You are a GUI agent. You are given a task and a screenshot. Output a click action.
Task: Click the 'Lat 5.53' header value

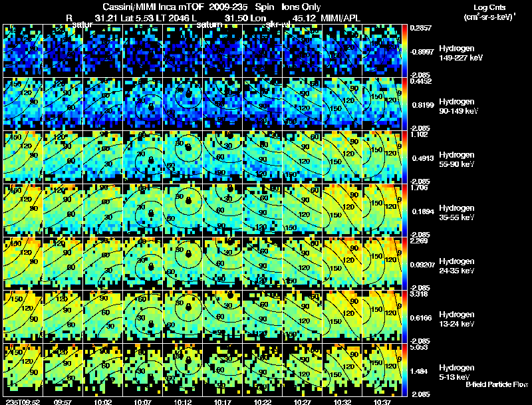click(x=135, y=19)
